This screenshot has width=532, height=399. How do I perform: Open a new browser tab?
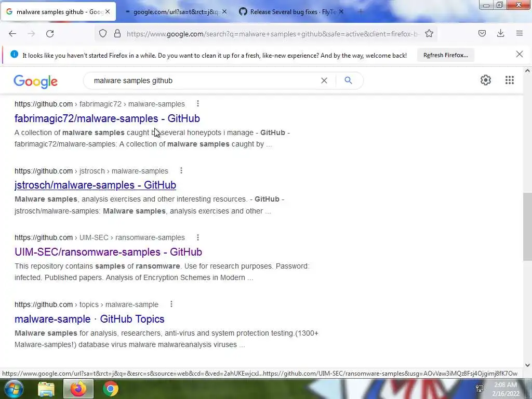[x=361, y=12]
